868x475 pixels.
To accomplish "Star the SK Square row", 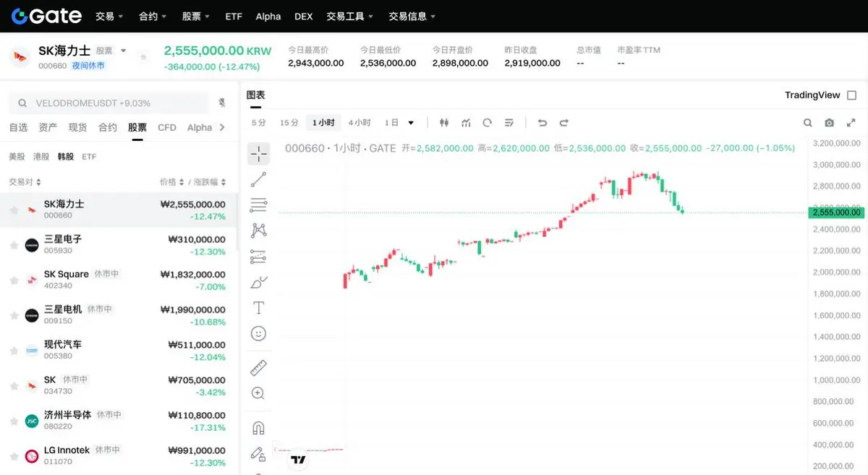I will (14, 281).
